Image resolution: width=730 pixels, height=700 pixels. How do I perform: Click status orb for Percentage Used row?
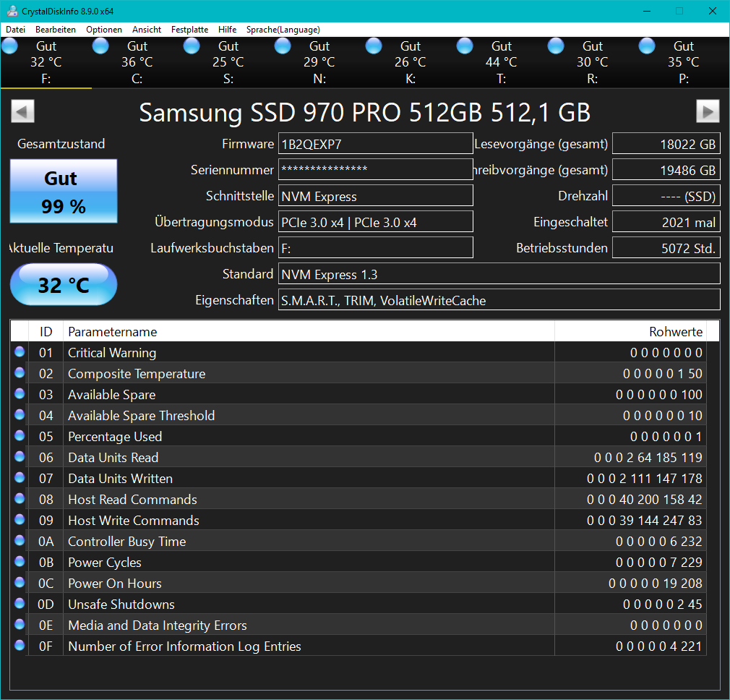coord(20,435)
